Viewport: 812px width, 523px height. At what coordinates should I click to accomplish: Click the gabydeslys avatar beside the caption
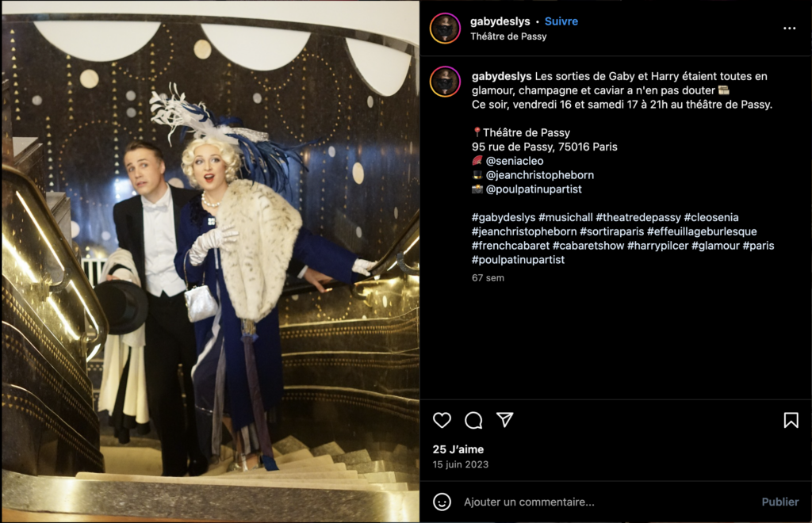445,82
